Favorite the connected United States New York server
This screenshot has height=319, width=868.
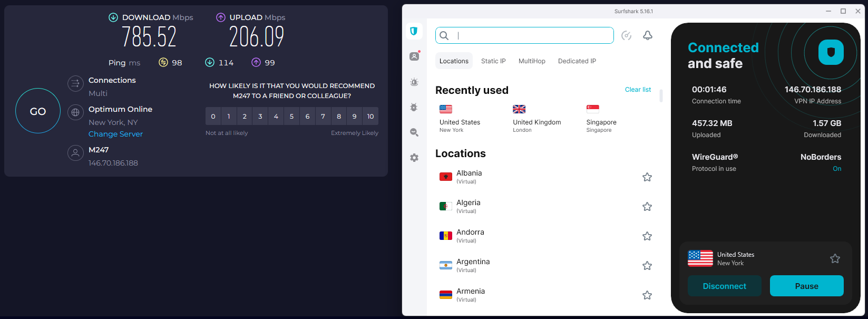click(x=835, y=258)
